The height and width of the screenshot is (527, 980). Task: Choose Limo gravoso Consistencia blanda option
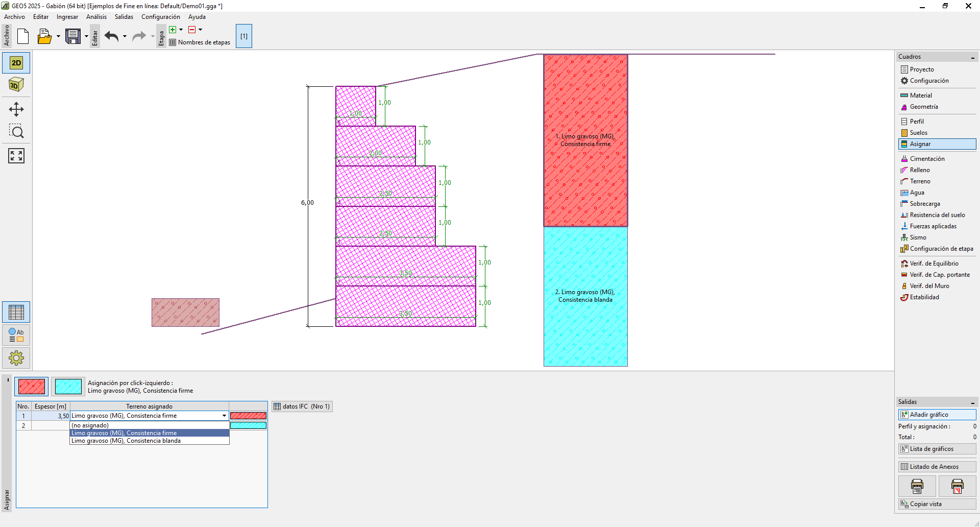click(126, 441)
